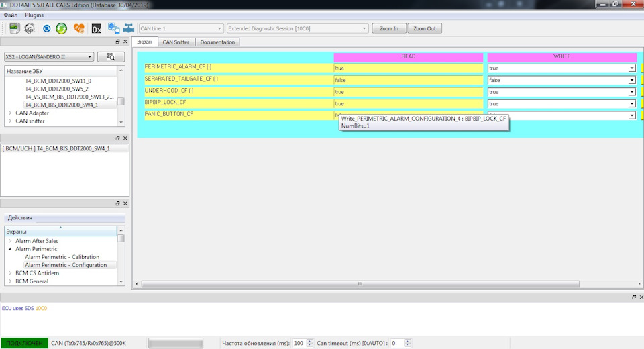The width and height of the screenshot is (644, 349).
Task: Click the Экраны column header
Action: coord(61,232)
